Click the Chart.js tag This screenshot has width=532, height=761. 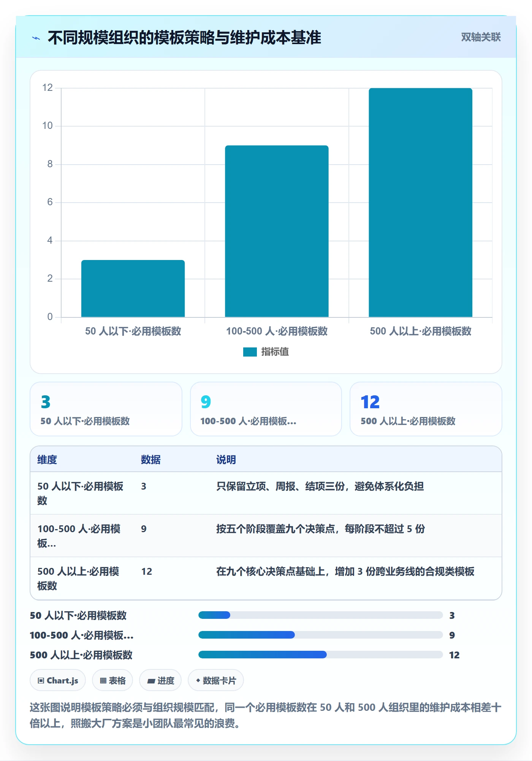pos(58,680)
